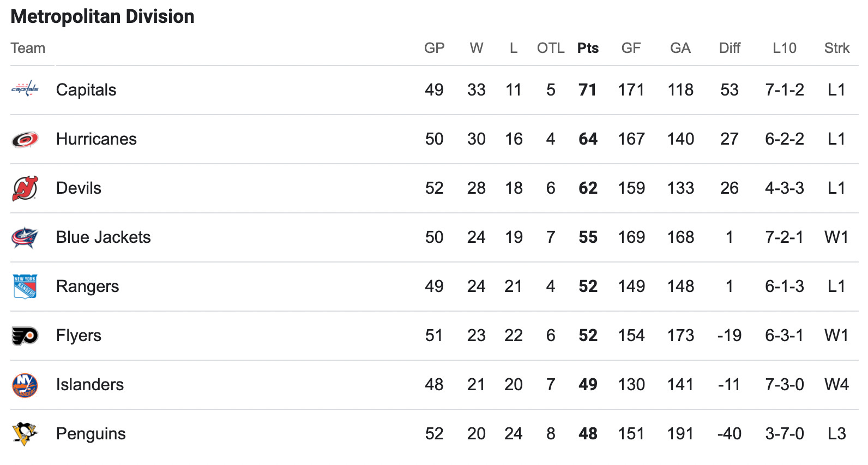Click the L10 column header

pyautogui.click(x=785, y=48)
